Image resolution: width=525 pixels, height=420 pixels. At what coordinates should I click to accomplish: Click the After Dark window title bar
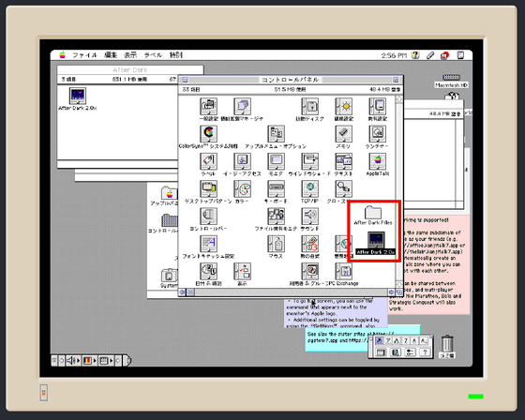[130, 69]
